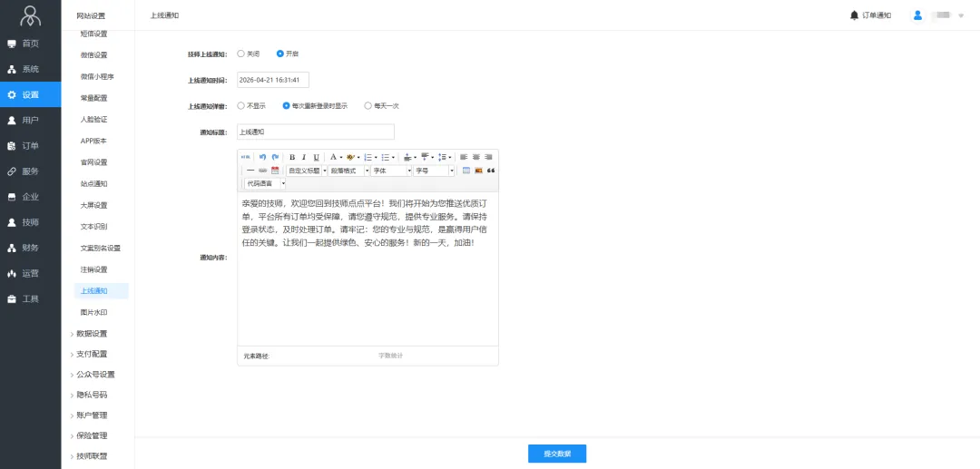The image size is (980, 469).
Task: Click the blockquote icon in editor toolbar
Action: pos(491,171)
